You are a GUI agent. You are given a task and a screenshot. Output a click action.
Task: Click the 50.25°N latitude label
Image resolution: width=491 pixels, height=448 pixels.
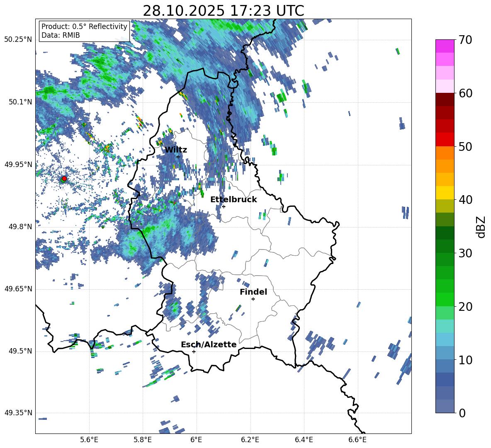[x=18, y=40]
